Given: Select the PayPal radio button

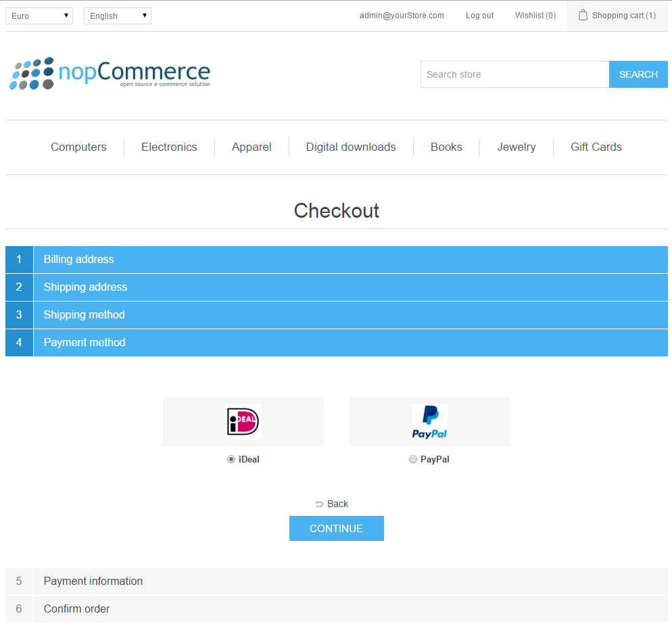Looking at the screenshot, I should coord(413,459).
